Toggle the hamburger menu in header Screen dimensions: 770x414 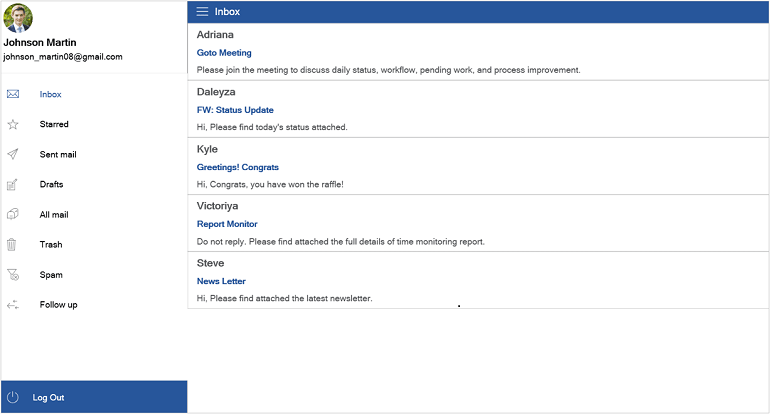point(202,12)
